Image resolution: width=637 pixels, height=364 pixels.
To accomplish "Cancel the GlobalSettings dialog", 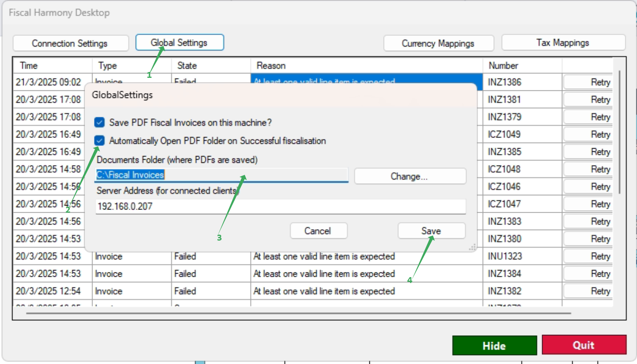I will pyautogui.click(x=318, y=231).
